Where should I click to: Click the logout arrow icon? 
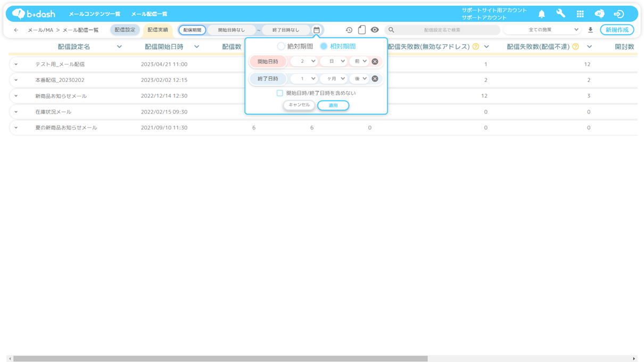[x=618, y=14]
